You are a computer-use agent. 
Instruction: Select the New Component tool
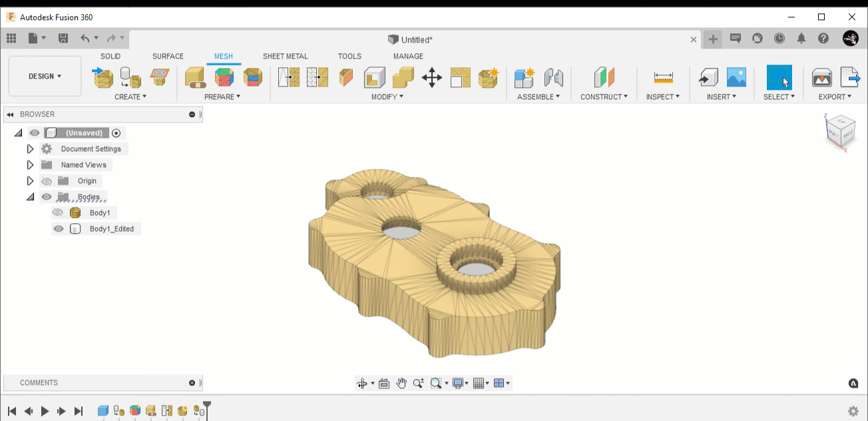coord(525,77)
